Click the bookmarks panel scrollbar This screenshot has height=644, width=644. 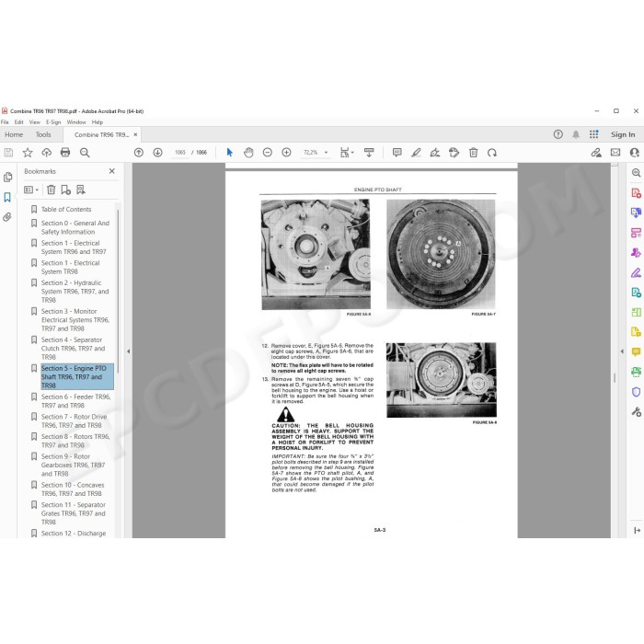(119, 292)
